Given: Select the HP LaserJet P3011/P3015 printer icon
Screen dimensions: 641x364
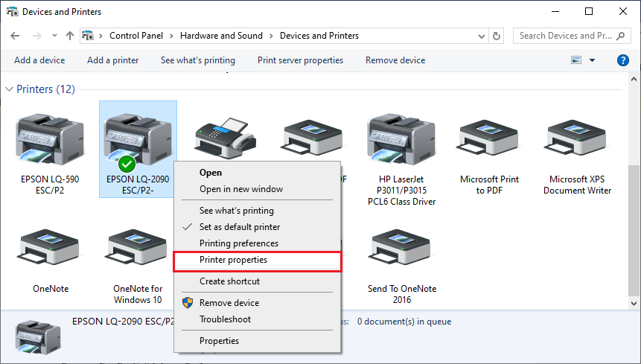Looking at the screenshot, I should [x=401, y=138].
